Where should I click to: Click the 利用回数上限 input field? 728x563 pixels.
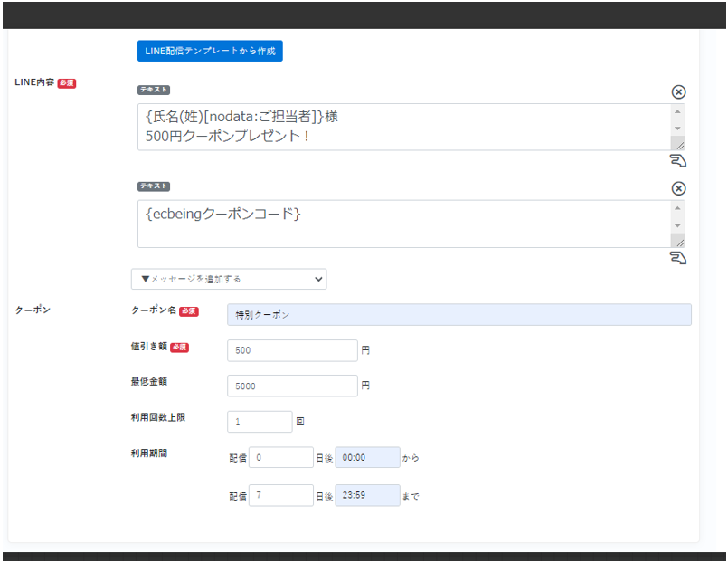(x=260, y=422)
